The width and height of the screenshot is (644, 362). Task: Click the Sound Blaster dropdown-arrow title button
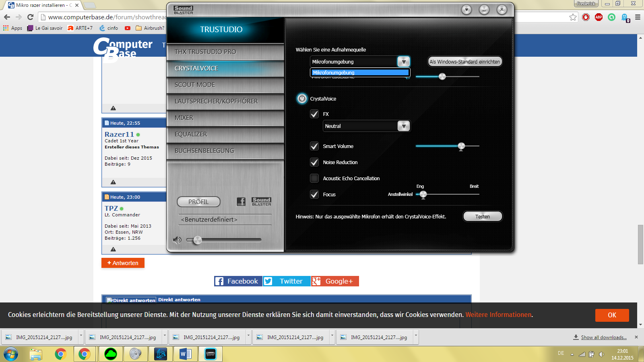pos(466,10)
